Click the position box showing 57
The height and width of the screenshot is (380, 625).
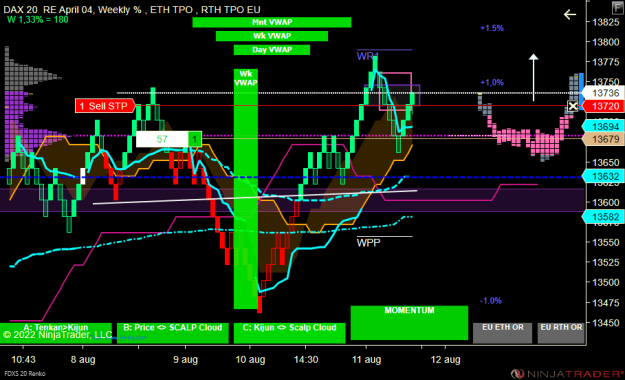click(x=162, y=139)
